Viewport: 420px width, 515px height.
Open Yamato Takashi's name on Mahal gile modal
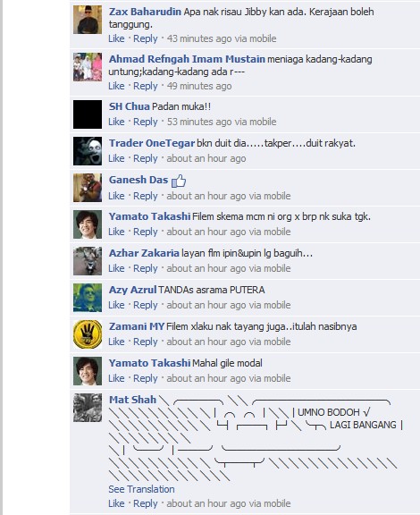(x=150, y=363)
